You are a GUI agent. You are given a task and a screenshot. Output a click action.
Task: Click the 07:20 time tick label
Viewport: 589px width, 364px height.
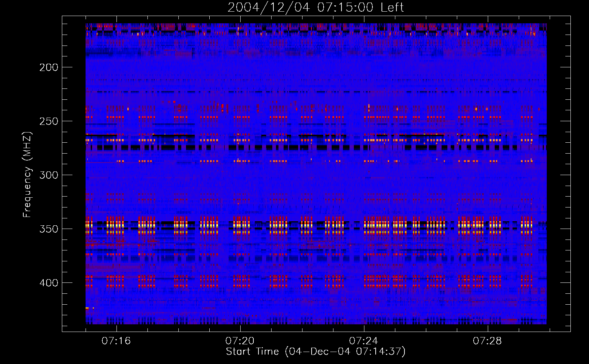click(240, 341)
